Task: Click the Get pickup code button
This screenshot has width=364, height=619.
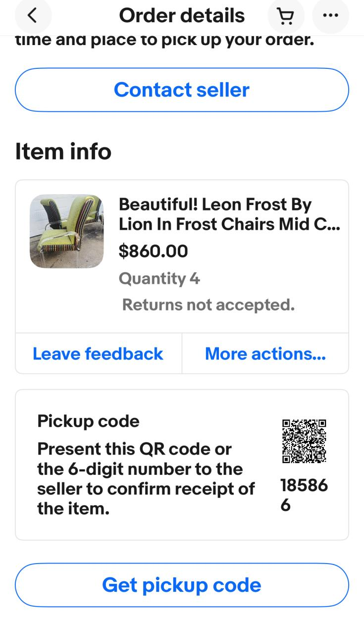Action: pyautogui.click(x=182, y=585)
